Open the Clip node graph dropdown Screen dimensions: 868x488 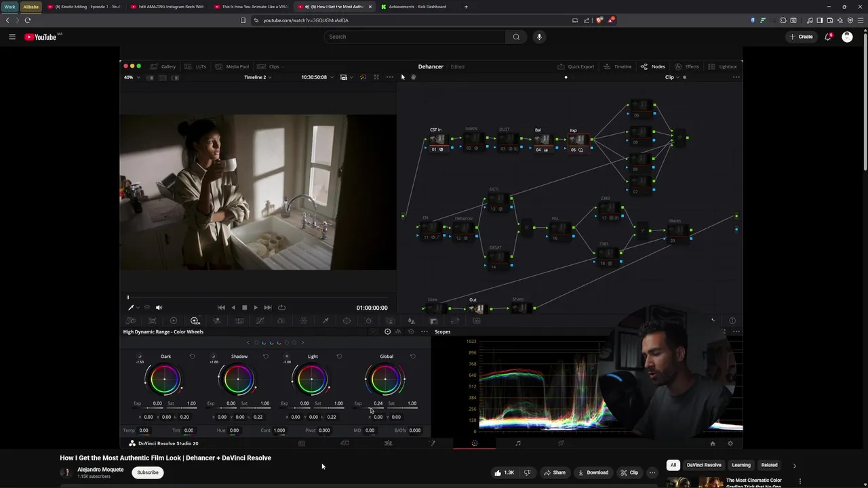pyautogui.click(x=671, y=77)
